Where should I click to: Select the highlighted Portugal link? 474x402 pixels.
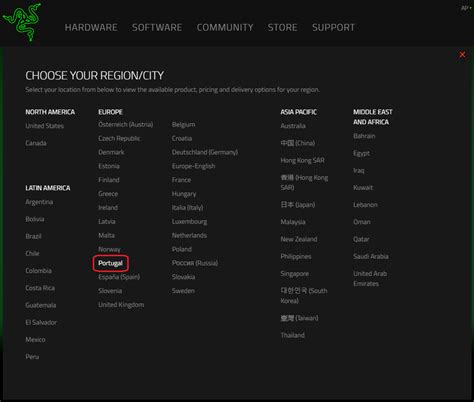(111, 263)
